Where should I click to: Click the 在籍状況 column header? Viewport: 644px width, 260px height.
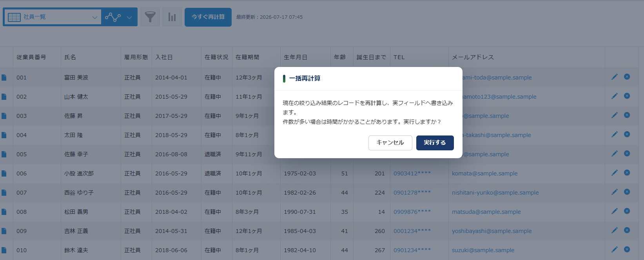216,57
